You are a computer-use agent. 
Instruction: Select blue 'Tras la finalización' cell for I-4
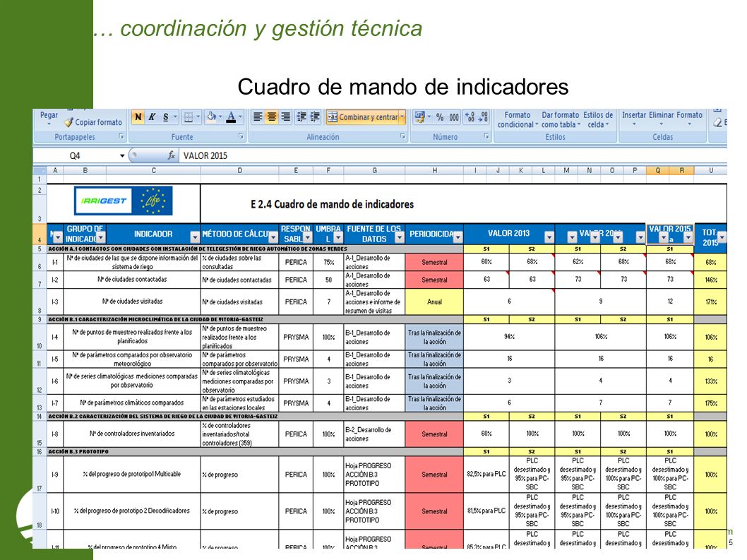(434, 337)
